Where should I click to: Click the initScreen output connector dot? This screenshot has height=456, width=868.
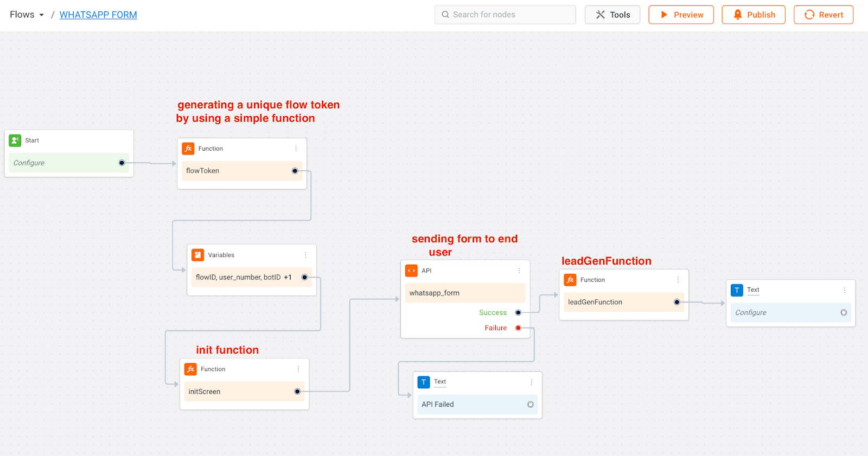(297, 391)
